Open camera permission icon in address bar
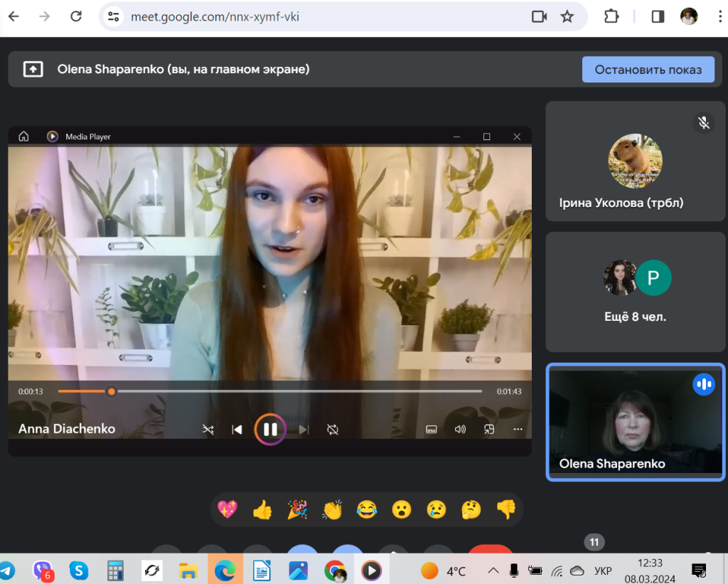This screenshot has width=728, height=584. [539, 17]
